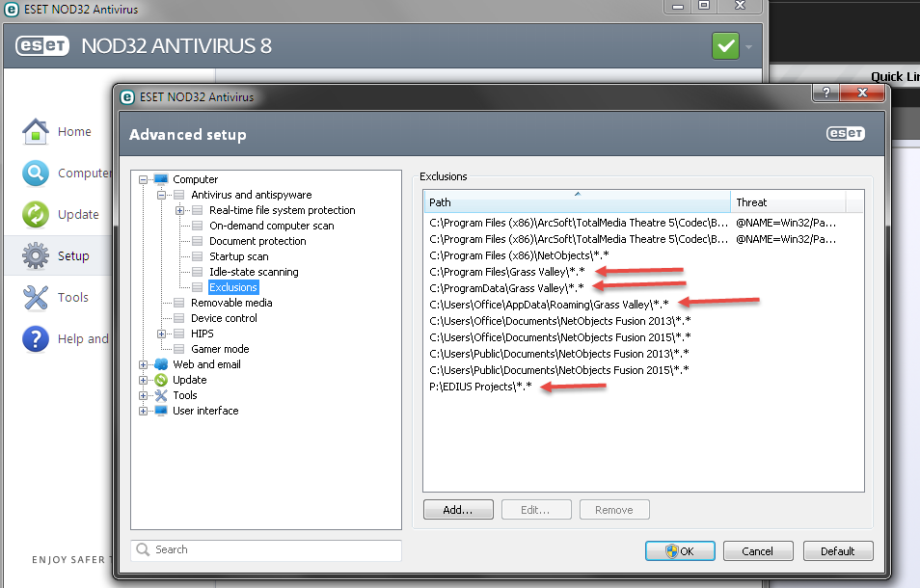The width and height of the screenshot is (920, 588).
Task: Collapse the Computer tree node
Action: coord(143,179)
